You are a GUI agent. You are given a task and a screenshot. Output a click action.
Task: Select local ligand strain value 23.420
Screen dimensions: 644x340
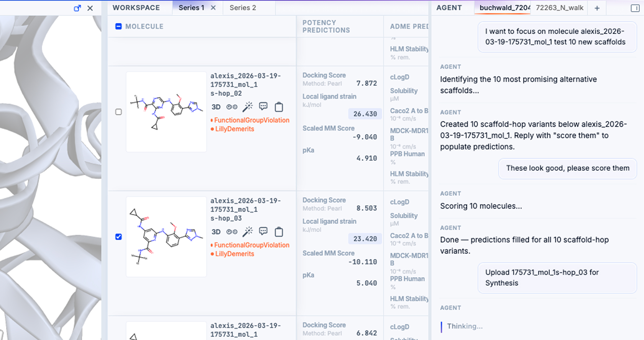coord(365,239)
